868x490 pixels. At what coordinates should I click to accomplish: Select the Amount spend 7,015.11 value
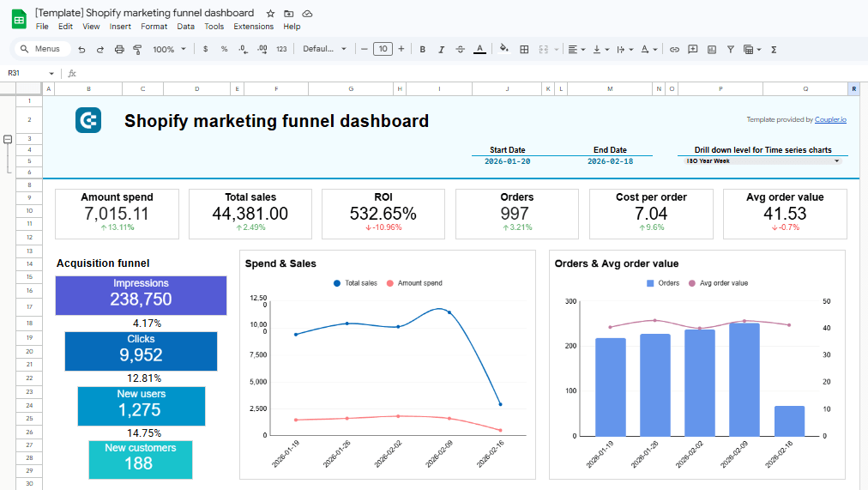tap(117, 214)
